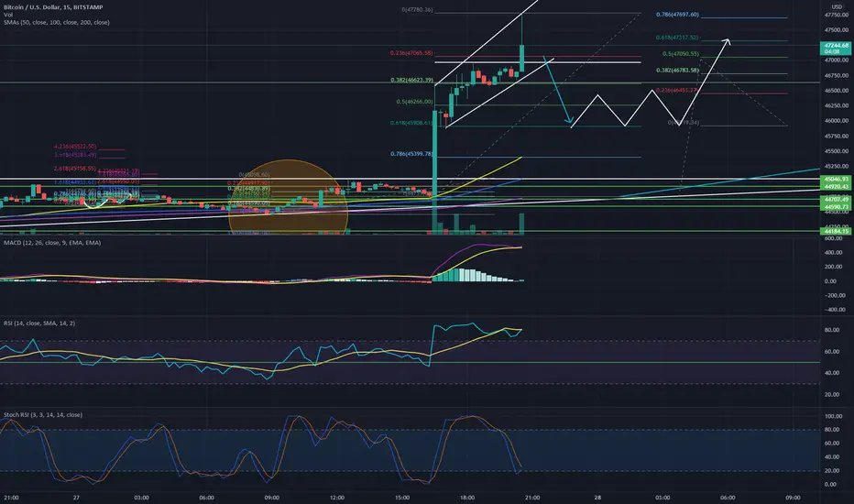This screenshot has width=854, height=504.
Task: Click the green price badge 44184.15
Action: click(x=836, y=231)
